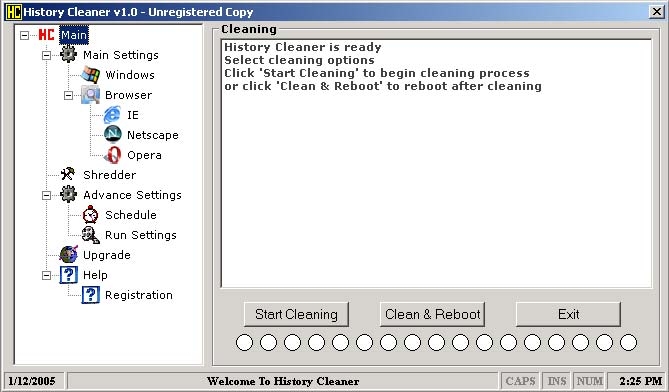Click the Main Settings gear icon
This screenshot has width=669, height=392.
(68, 55)
